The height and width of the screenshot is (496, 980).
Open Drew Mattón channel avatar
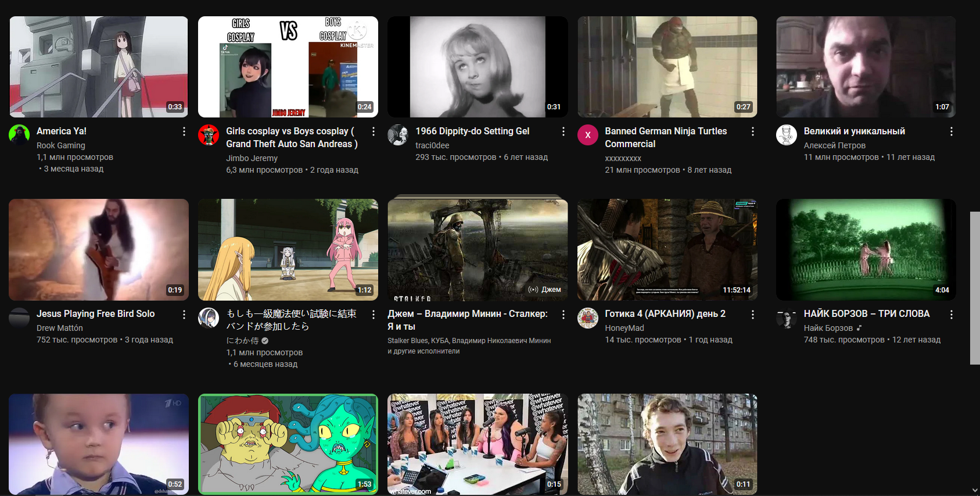coord(19,317)
